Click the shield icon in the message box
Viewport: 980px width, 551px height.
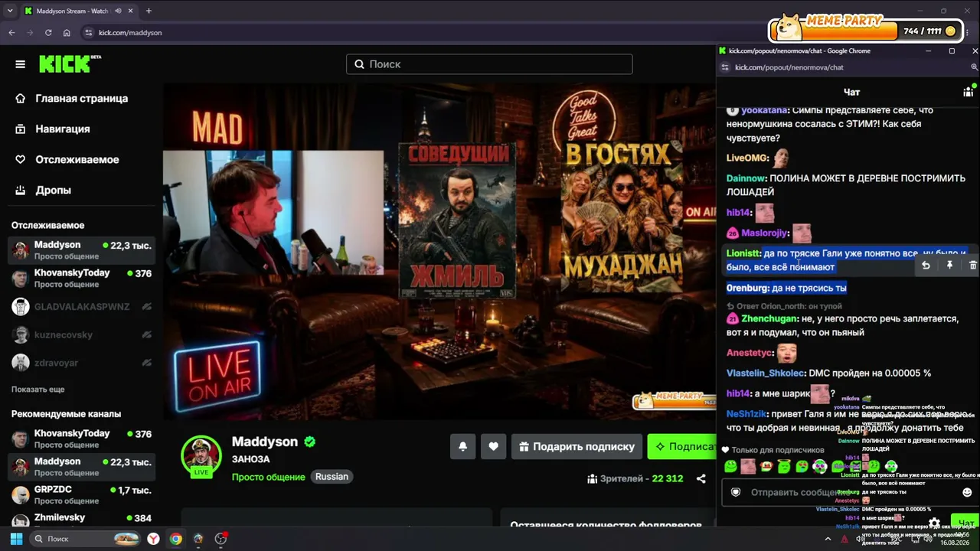[x=736, y=492]
